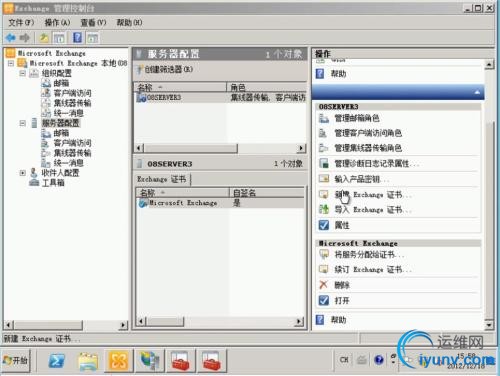
Task: Select the 收件人配置 tree node
Action: pyautogui.click(x=60, y=173)
